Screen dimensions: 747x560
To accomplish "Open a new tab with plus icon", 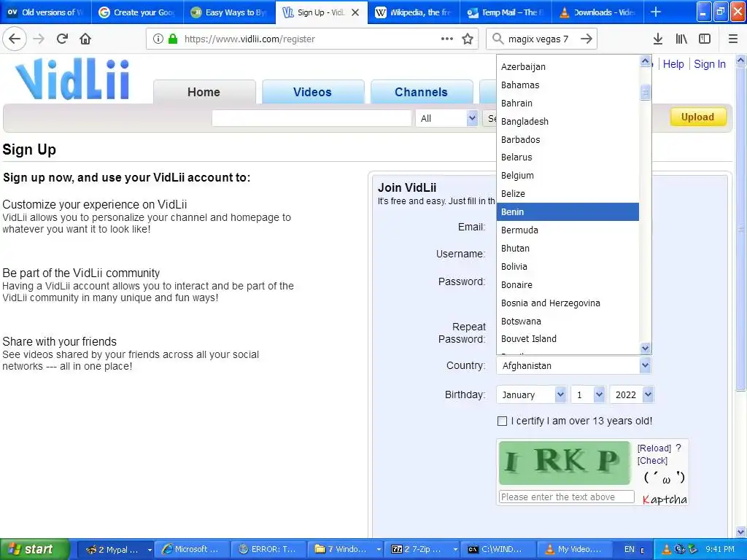I will tap(656, 12).
